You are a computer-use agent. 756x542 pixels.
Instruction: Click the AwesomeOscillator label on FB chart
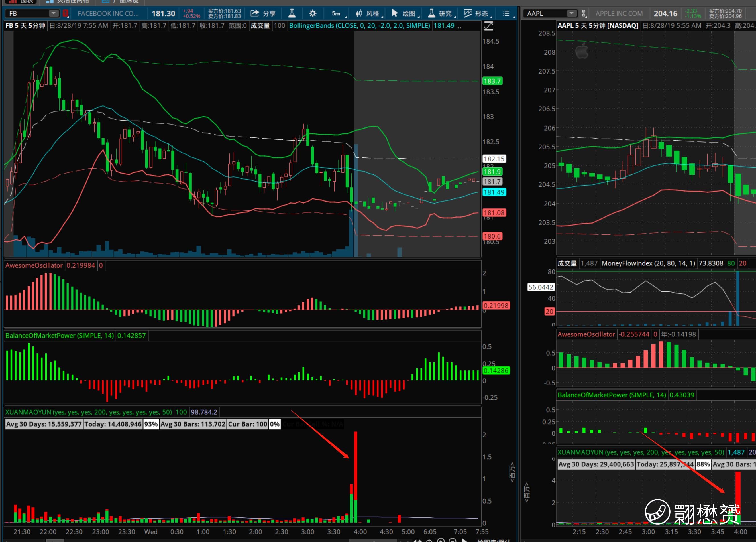click(34, 265)
